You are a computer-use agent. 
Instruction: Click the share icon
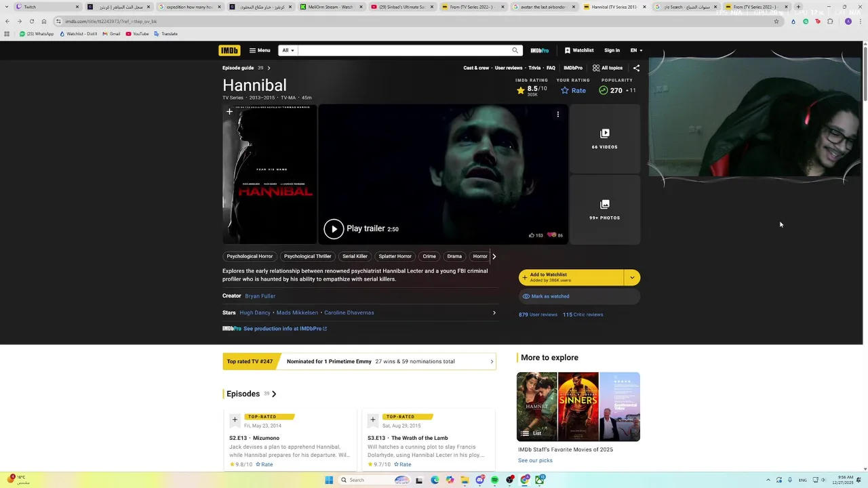coord(636,68)
